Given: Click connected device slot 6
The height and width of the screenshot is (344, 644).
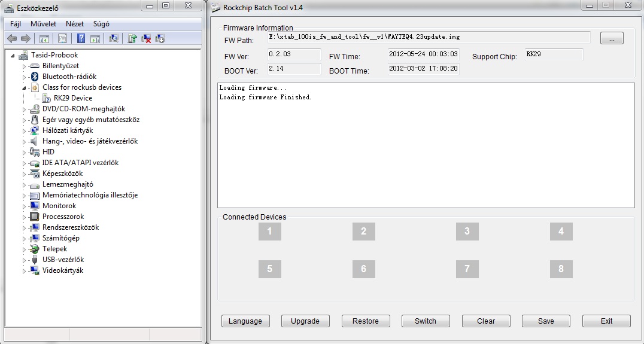Looking at the screenshot, I should [x=363, y=269].
